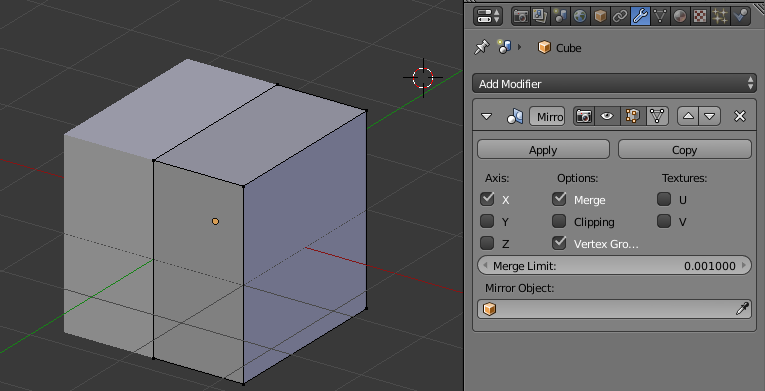Click the pin icon beside Cube

pos(481,47)
